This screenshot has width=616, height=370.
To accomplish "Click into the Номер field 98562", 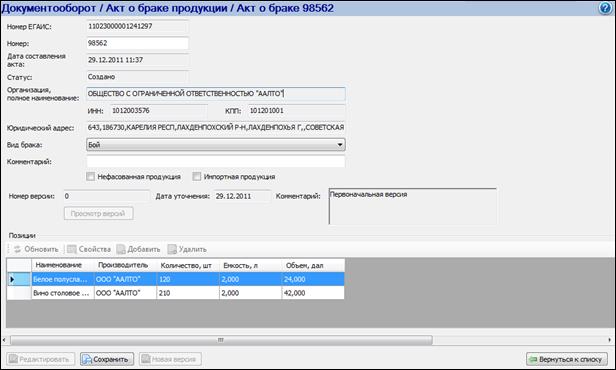I will 137,43.
